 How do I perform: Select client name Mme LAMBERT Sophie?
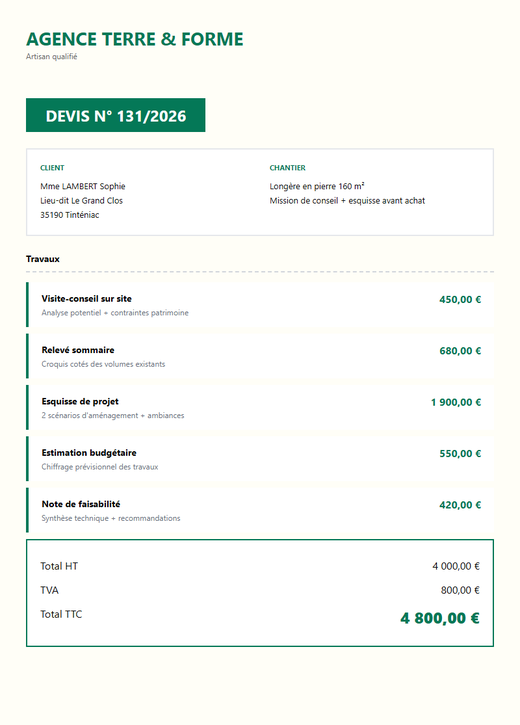83,186
